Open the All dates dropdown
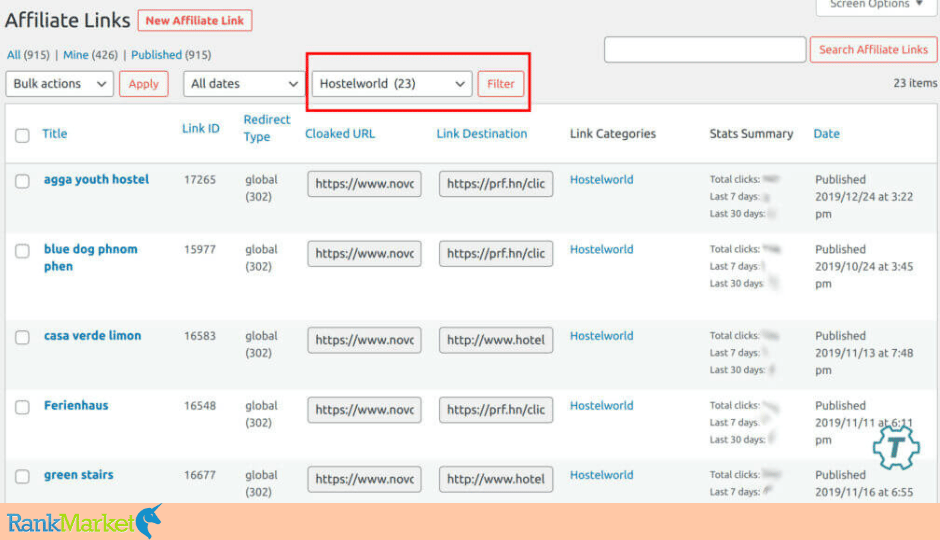 pyautogui.click(x=243, y=84)
